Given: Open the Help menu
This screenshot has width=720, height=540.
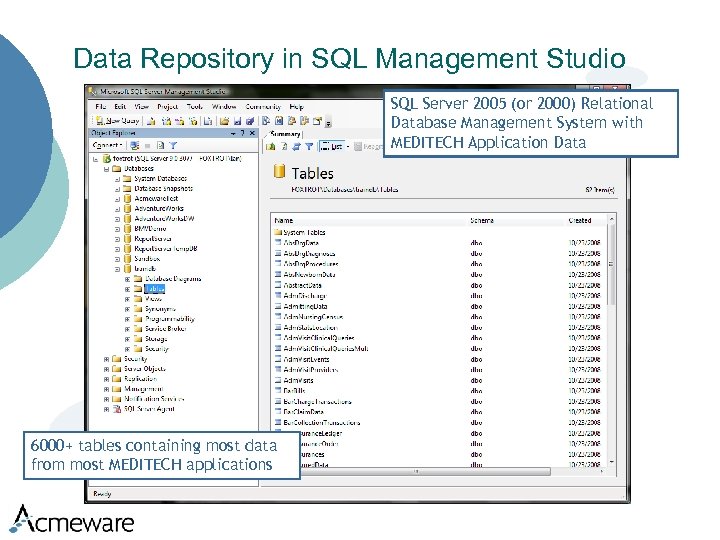Looking at the screenshot, I should [297, 107].
